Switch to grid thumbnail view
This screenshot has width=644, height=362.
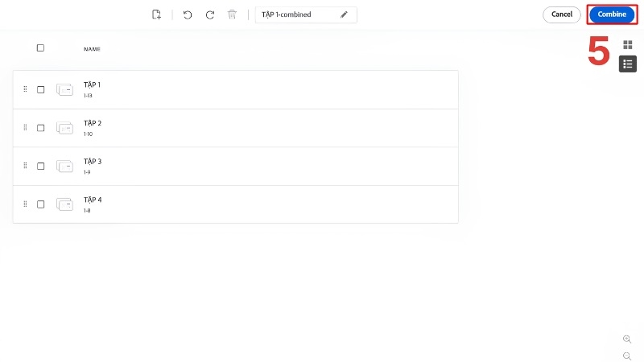point(628,45)
